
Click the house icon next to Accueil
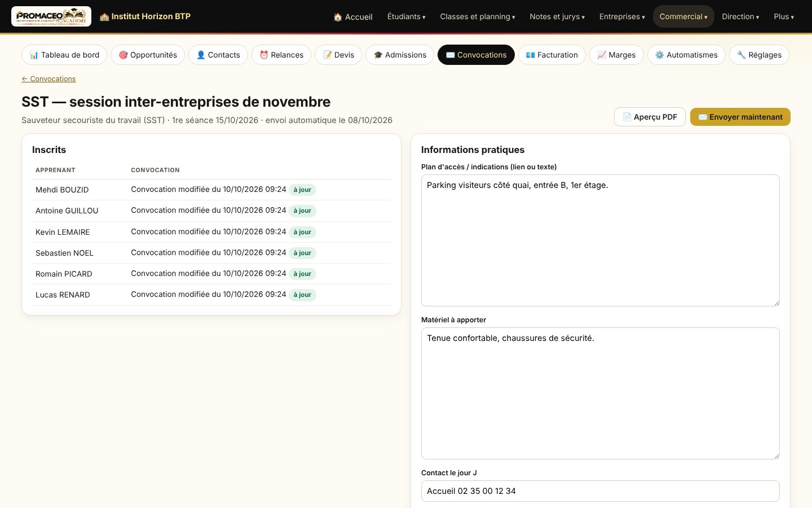(338, 17)
